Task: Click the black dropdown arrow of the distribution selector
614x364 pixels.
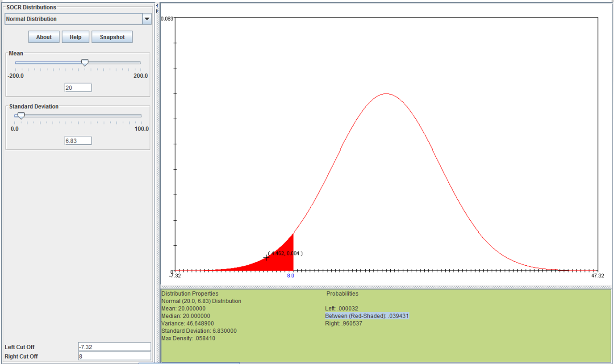Action: (x=146, y=19)
